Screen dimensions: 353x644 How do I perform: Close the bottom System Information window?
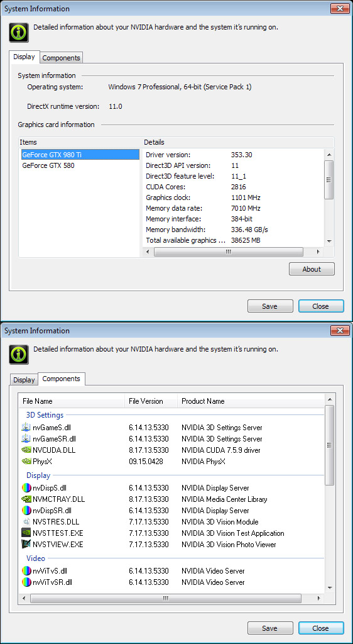coord(340,330)
